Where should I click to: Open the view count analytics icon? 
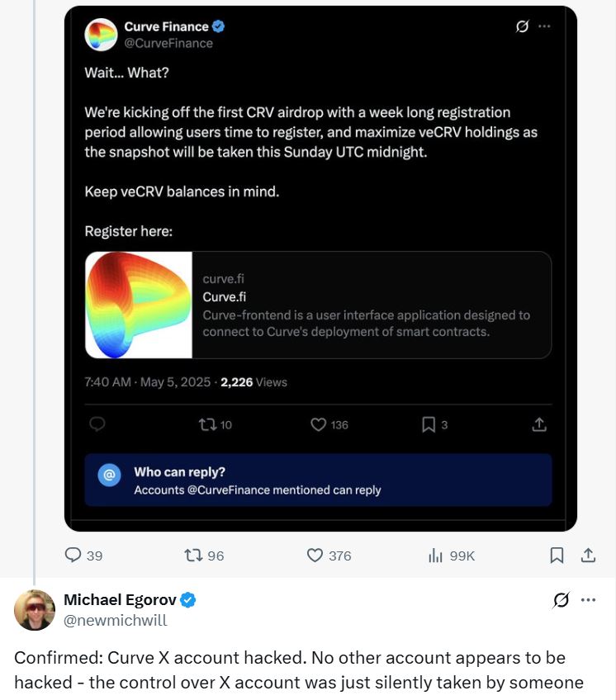435,556
